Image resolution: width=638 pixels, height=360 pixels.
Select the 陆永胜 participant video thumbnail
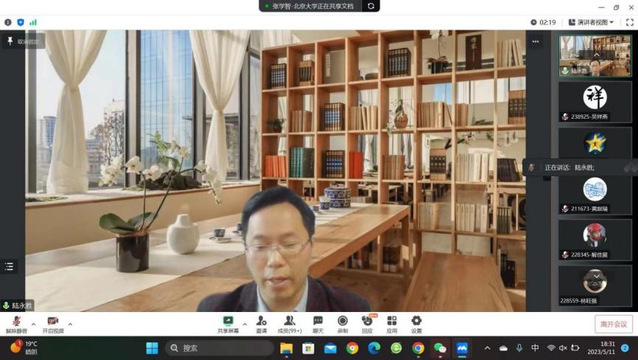point(595,56)
